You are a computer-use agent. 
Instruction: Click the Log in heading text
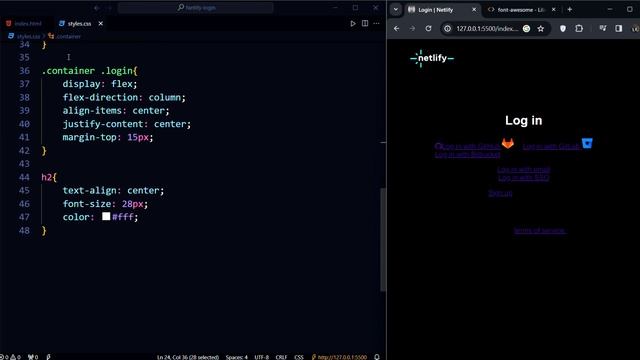coord(524,120)
